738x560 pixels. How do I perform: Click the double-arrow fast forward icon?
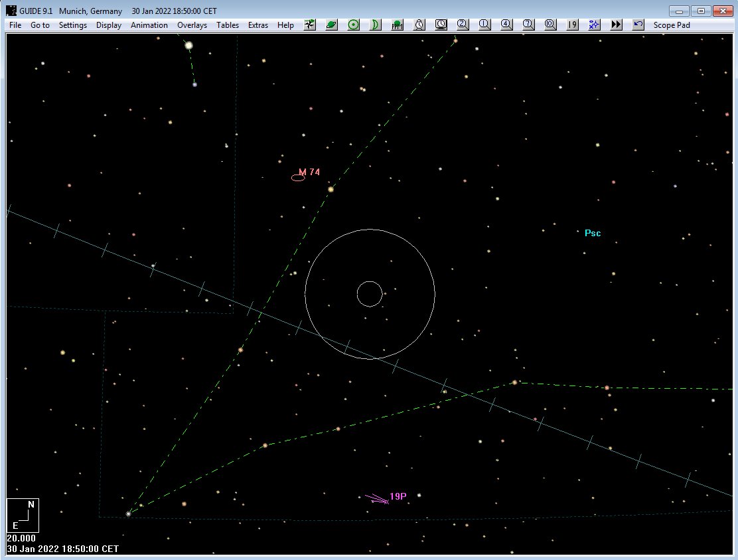coord(616,25)
